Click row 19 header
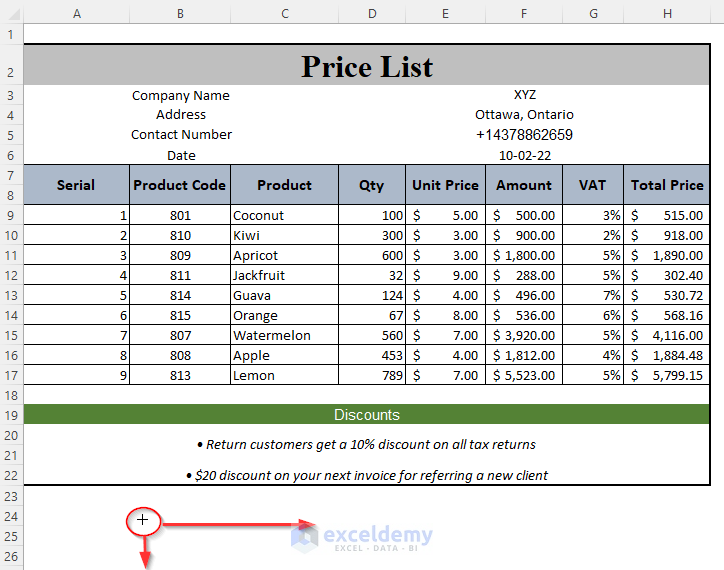This screenshot has height=570, width=724. [x=11, y=415]
